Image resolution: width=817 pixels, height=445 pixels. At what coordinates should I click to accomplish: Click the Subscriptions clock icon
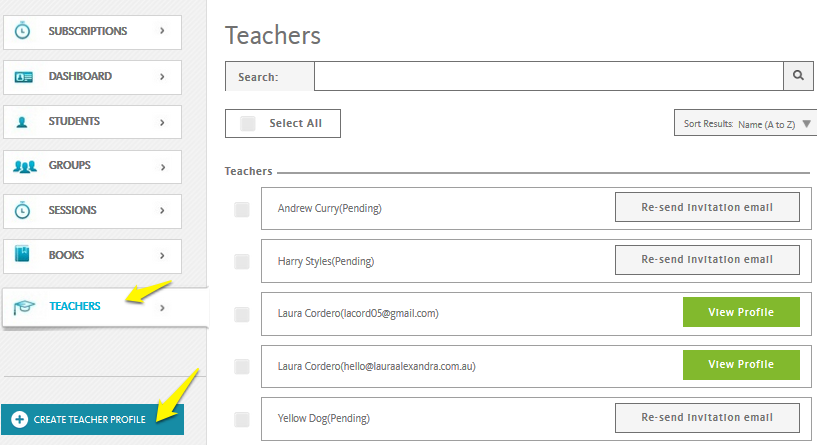pyautogui.click(x=22, y=31)
